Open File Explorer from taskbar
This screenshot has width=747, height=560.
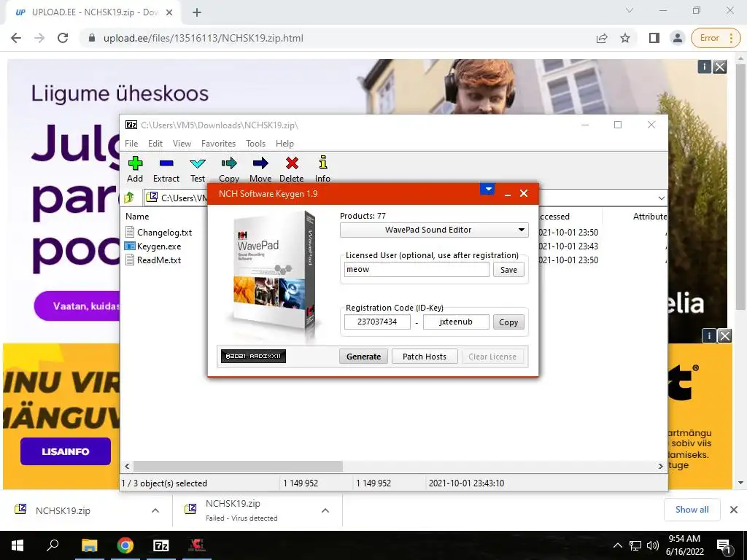click(89, 545)
